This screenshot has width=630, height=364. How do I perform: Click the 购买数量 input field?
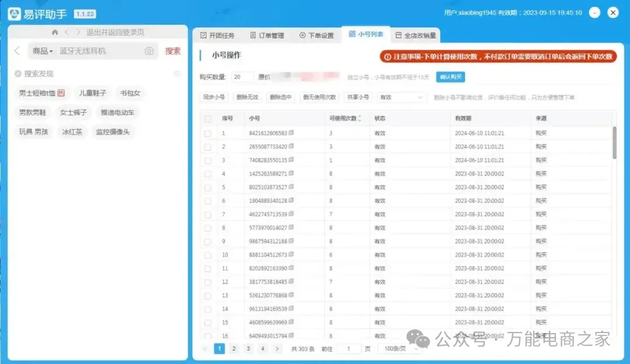tap(243, 77)
